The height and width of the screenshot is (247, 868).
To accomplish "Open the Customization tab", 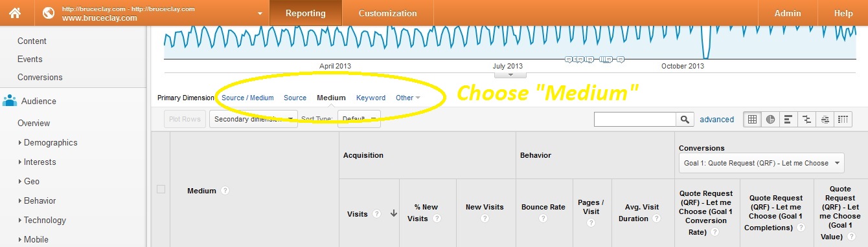I will point(387,13).
